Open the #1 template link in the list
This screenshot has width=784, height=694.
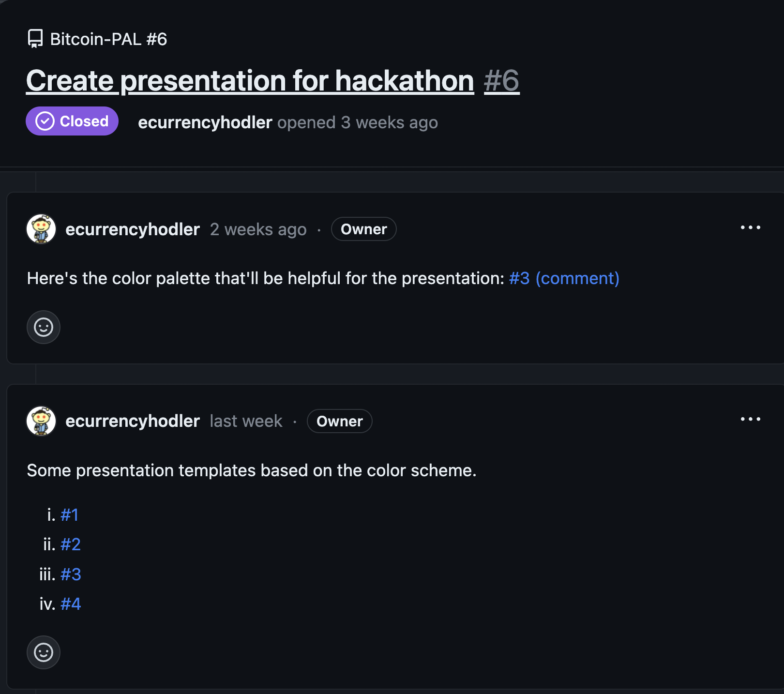[69, 515]
